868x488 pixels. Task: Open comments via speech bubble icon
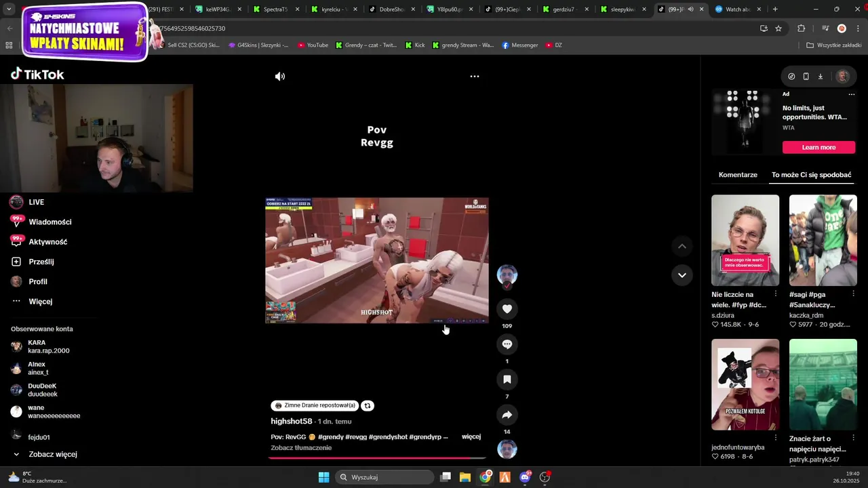[507, 344]
